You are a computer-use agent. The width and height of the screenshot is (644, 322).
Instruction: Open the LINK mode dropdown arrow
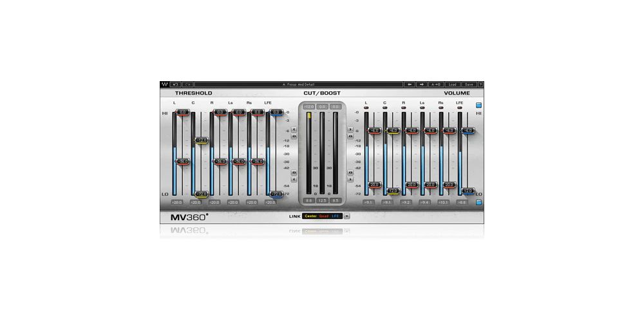(x=347, y=216)
